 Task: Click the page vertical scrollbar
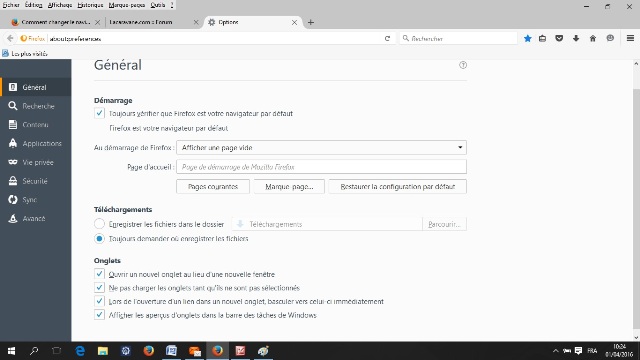coord(636,208)
